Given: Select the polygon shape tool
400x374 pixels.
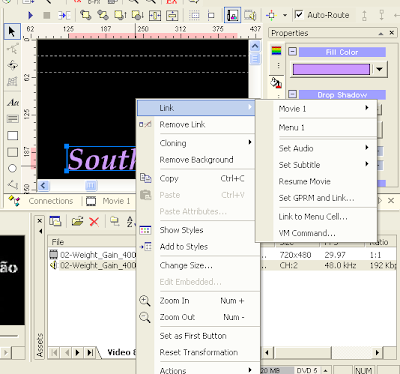Looking at the screenshot, I should 13,184.
